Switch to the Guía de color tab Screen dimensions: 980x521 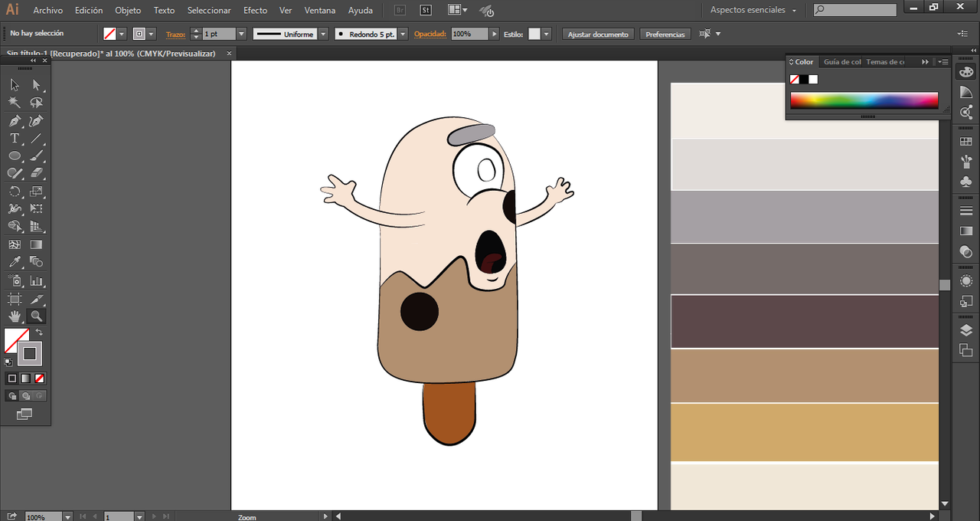(841, 62)
